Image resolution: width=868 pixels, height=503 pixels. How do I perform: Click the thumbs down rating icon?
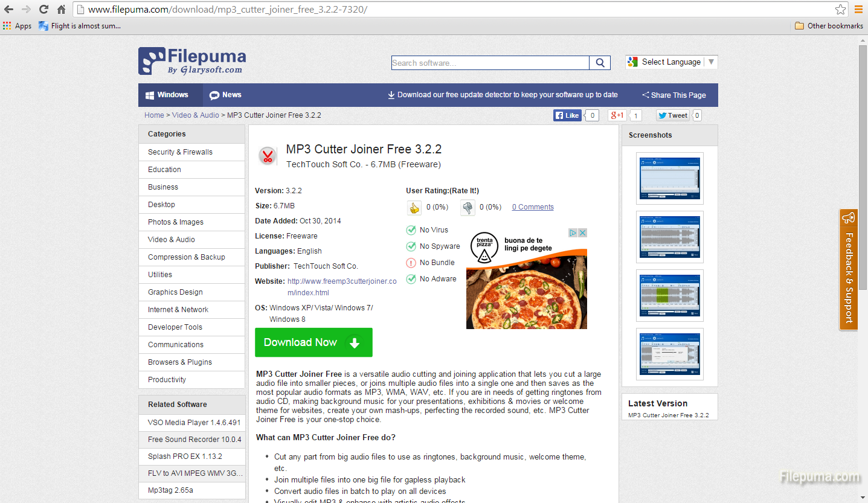[468, 208]
